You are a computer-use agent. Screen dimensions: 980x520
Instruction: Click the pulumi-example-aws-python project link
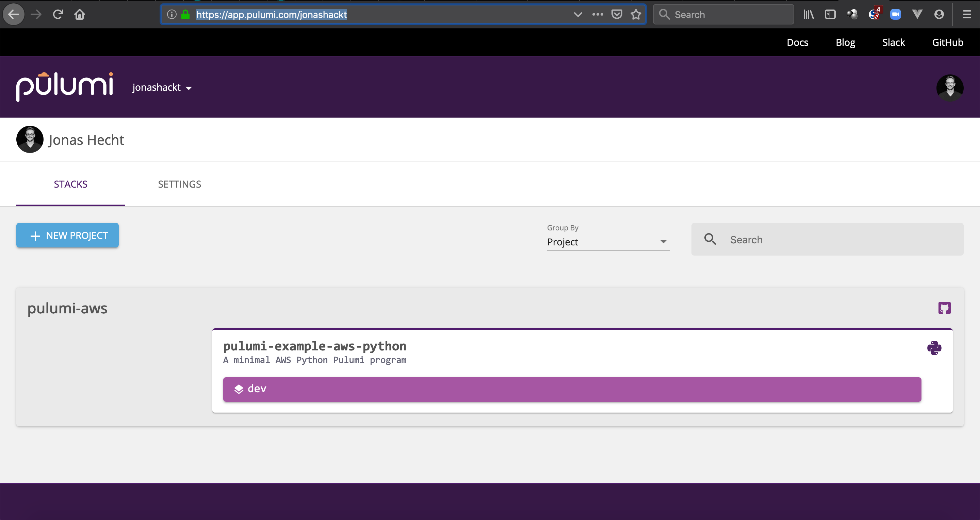(x=315, y=346)
